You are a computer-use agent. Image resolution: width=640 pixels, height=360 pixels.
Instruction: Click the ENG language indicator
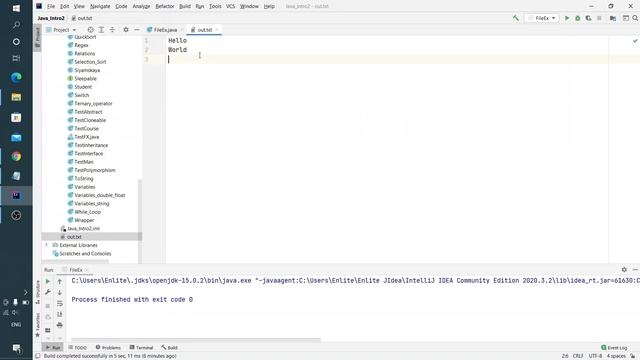pos(16,324)
